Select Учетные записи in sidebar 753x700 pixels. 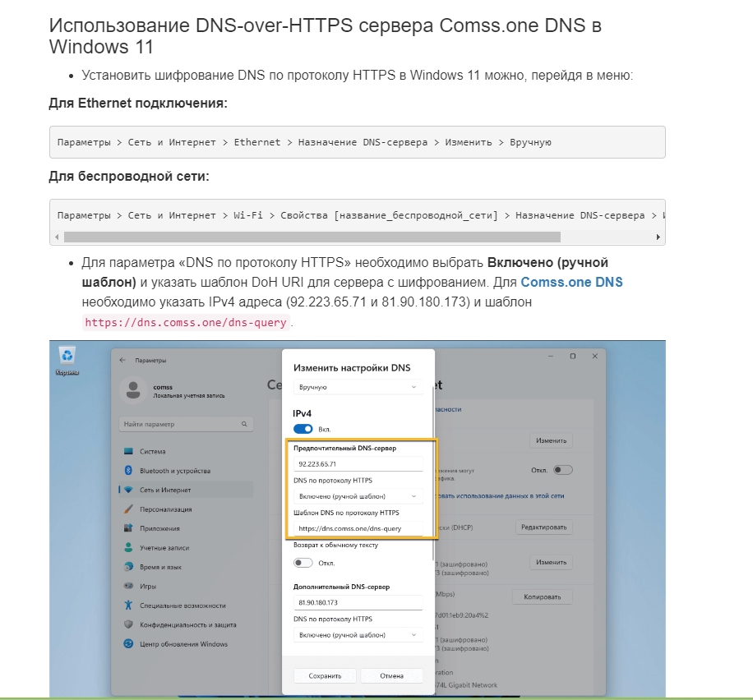186,547
